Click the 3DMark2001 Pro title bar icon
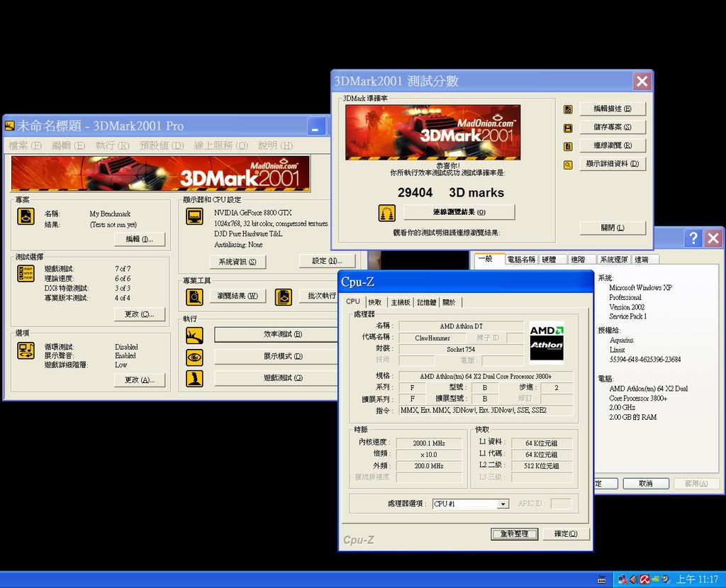Image resolution: width=726 pixels, height=588 pixels. (x=10, y=126)
